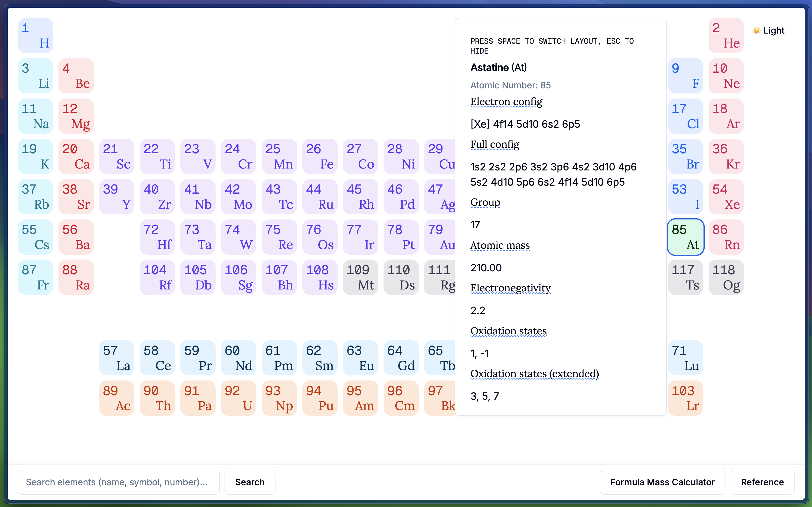This screenshot has height=507, width=812.
Task: Click the Electron config label
Action: 506,102
